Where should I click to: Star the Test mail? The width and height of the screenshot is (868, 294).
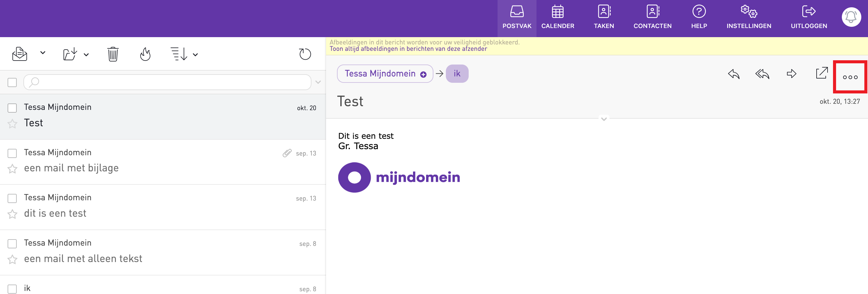coord(12,124)
